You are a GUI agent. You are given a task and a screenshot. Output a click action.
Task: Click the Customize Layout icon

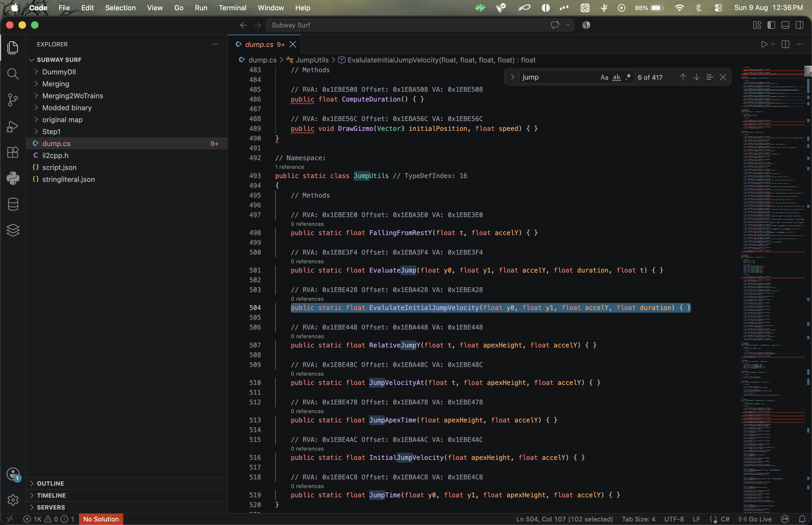click(x=757, y=25)
